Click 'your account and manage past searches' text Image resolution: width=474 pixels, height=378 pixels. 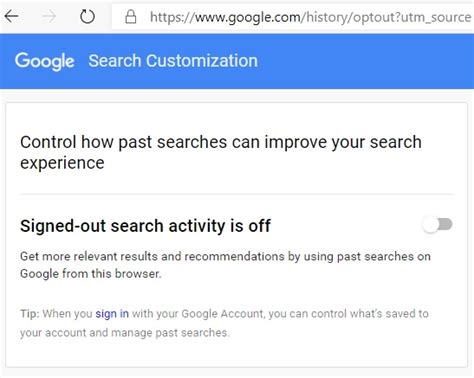pyautogui.click(x=125, y=333)
